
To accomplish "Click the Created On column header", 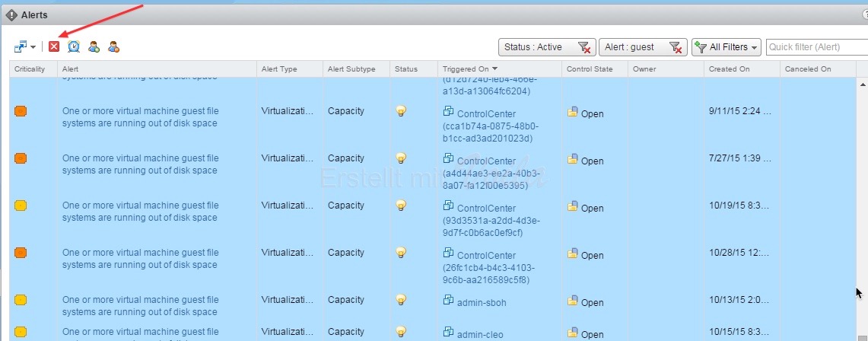I will coord(729,69).
